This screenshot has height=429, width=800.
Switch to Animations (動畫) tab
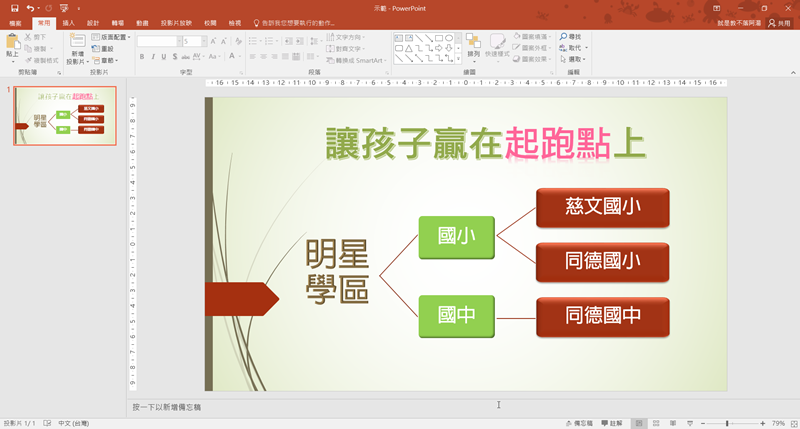click(142, 23)
